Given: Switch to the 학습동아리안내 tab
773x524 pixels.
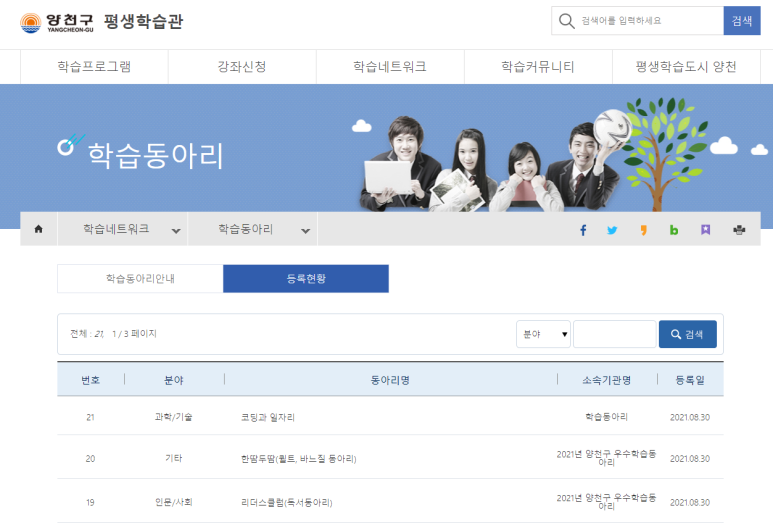Looking at the screenshot, I should coord(141,279).
